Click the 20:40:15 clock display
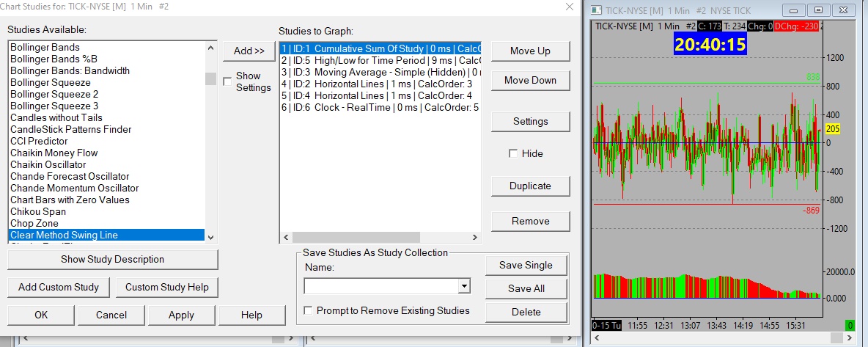 pyautogui.click(x=710, y=44)
